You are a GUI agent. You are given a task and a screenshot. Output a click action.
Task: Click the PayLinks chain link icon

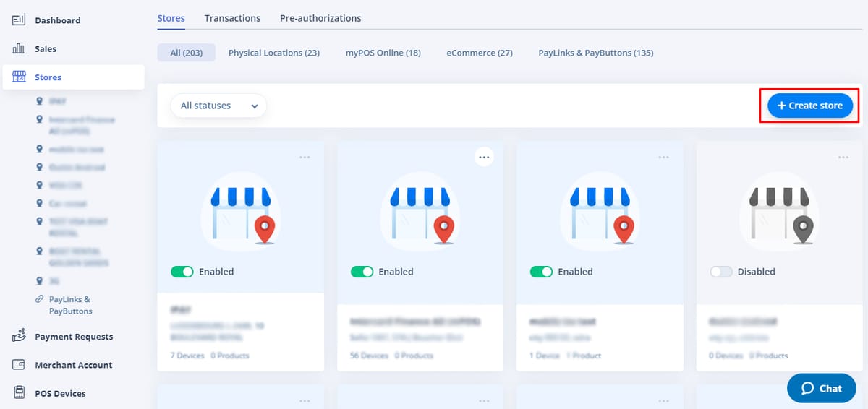click(x=39, y=299)
